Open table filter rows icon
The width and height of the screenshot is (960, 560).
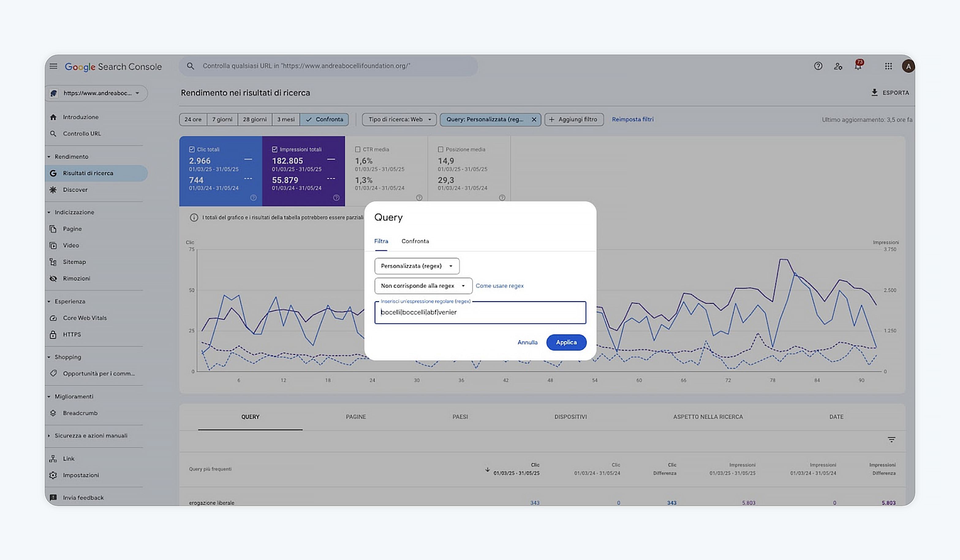point(891,440)
